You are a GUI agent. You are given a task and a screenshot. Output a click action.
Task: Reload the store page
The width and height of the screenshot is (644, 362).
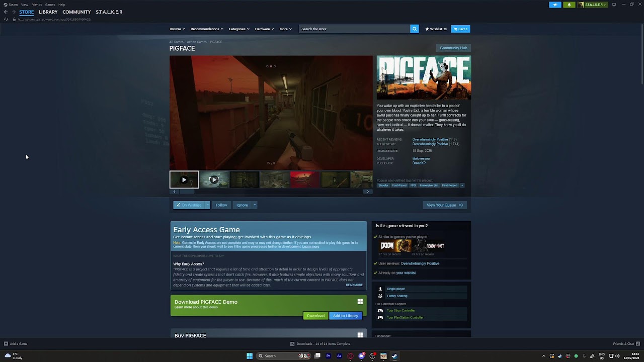point(6,19)
